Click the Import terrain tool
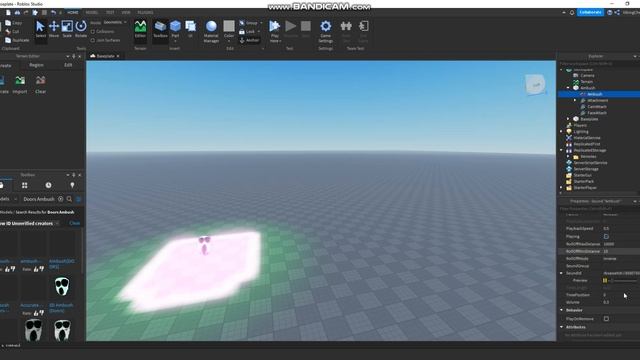640x360 pixels. (20, 84)
